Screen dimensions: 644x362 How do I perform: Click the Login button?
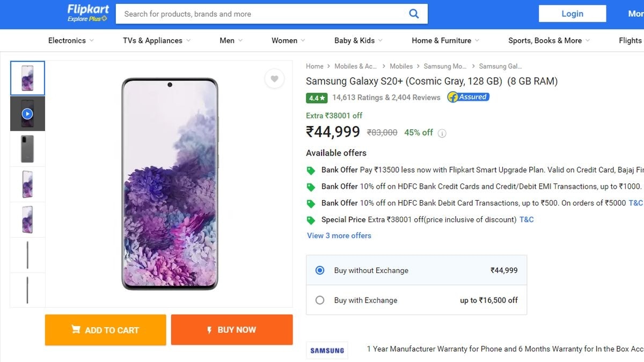point(572,14)
